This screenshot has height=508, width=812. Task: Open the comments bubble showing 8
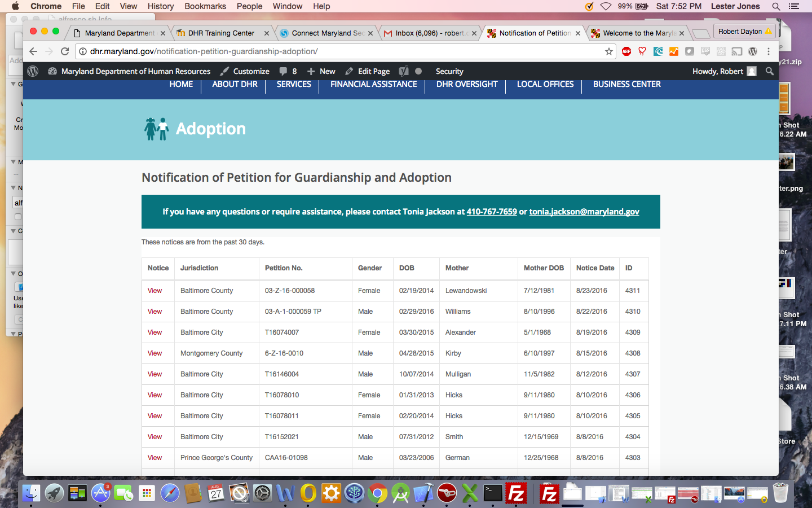tap(288, 71)
